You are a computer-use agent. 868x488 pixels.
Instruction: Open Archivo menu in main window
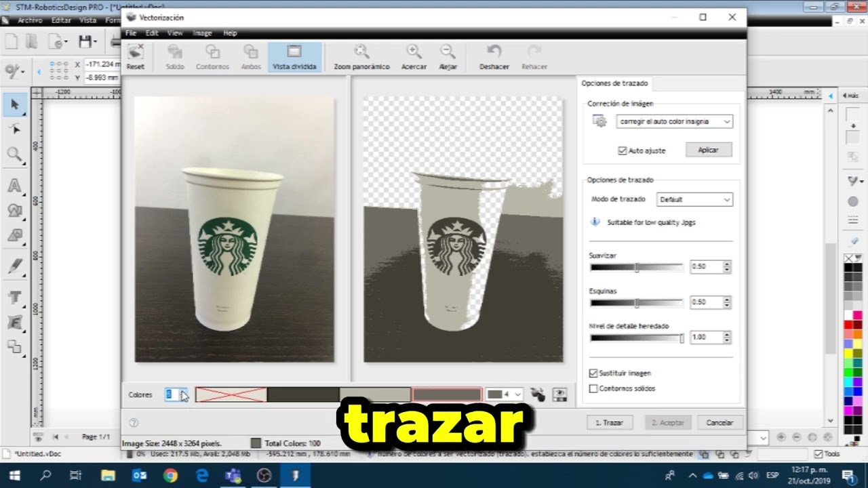pyautogui.click(x=30, y=20)
